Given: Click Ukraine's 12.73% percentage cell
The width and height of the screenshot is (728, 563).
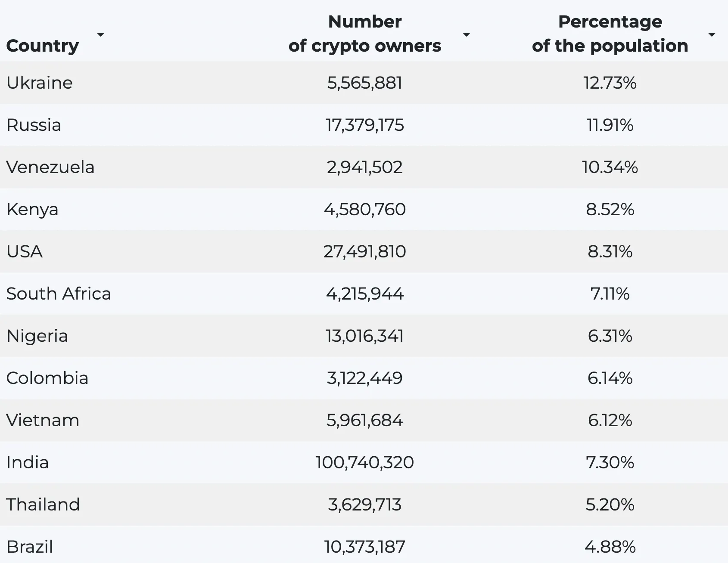Looking at the screenshot, I should point(610,83).
